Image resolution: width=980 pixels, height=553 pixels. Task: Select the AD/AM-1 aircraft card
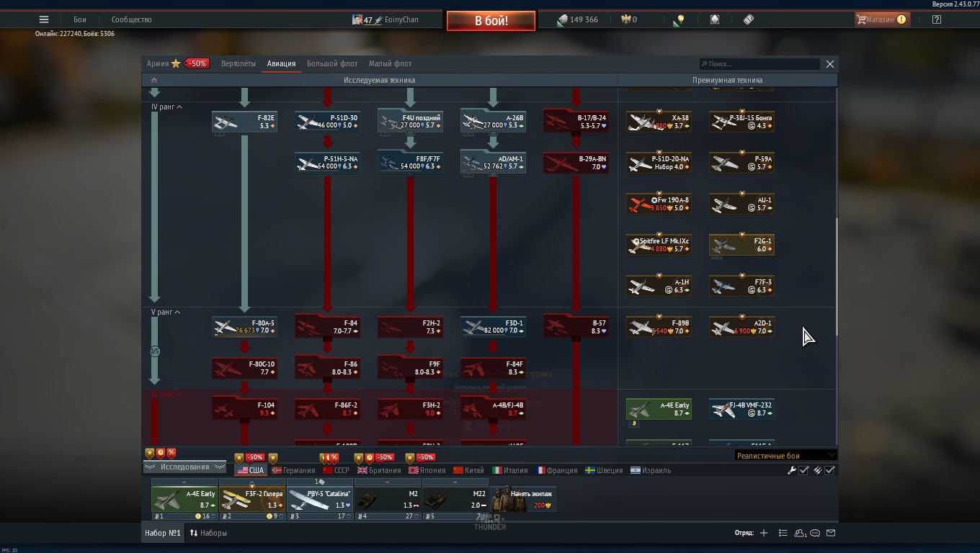tap(494, 163)
